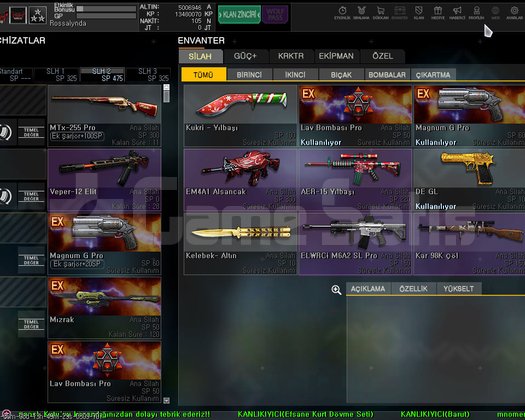
Task: Select the golden DE GL pistol
Action: coord(469,179)
